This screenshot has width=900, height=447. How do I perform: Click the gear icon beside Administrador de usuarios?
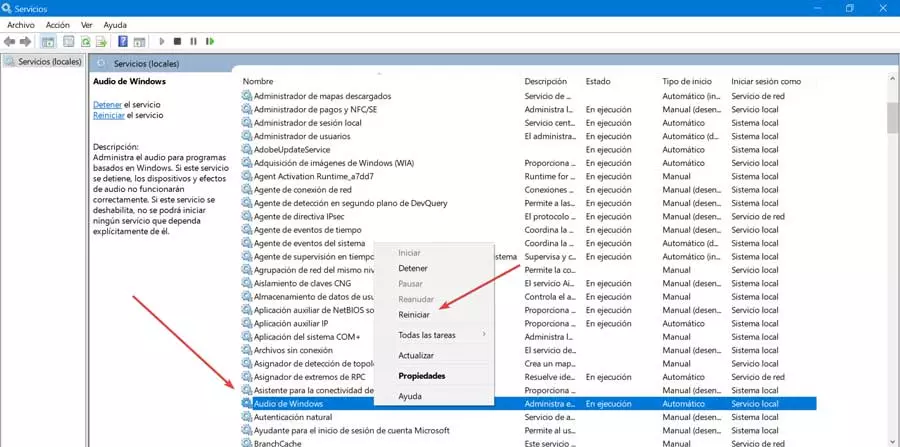(x=247, y=136)
